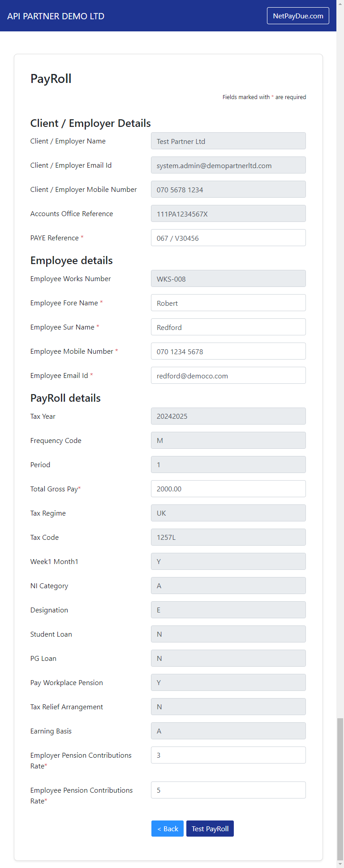This screenshot has width=344, height=868.
Task: Click the Employee Mobile Number field
Action: (228, 351)
